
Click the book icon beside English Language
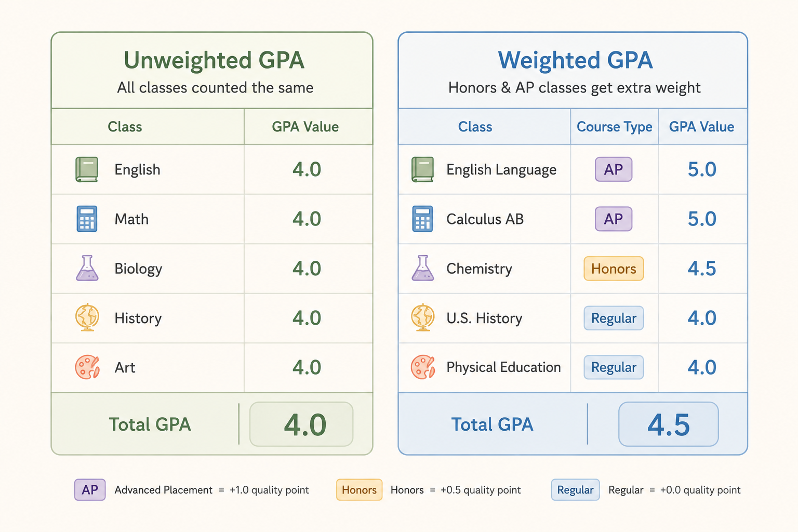tap(422, 169)
